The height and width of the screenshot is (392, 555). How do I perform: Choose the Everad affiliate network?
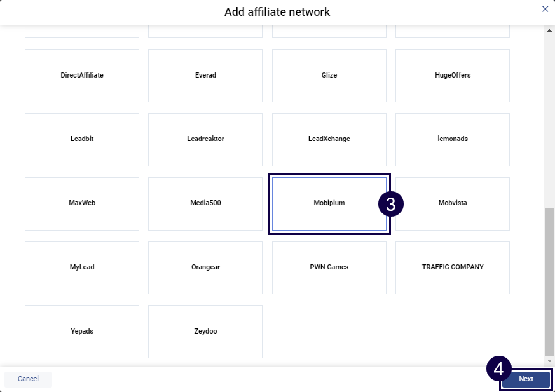click(205, 76)
